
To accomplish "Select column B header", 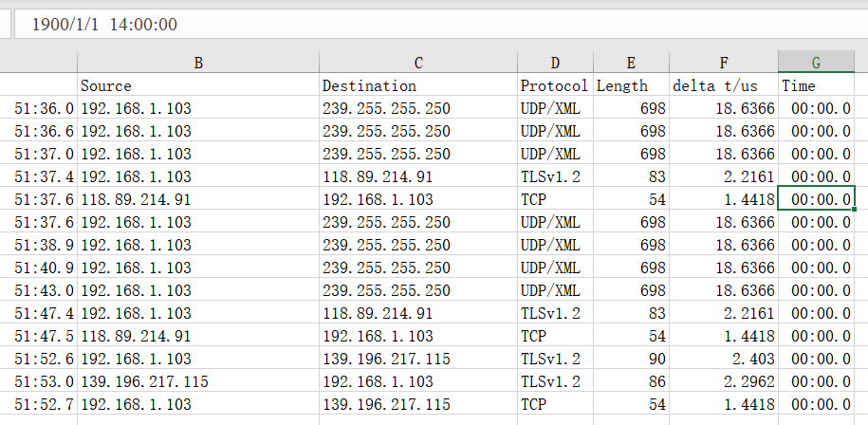I will click(198, 63).
